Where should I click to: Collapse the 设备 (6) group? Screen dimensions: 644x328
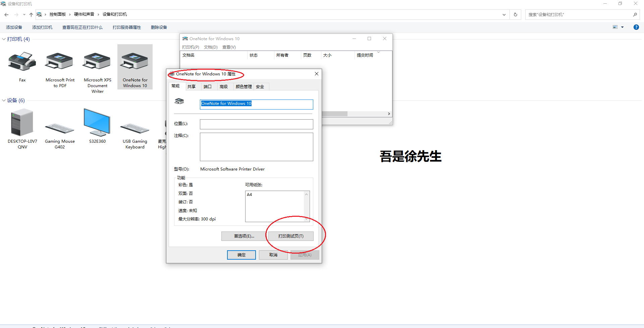pyautogui.click(x=4, y=101)
